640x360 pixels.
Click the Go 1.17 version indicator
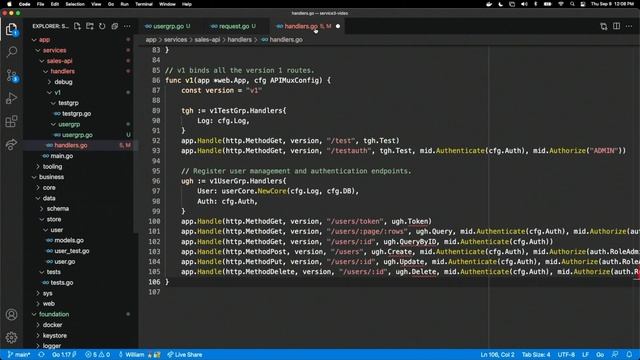click(x=64, y=355)
